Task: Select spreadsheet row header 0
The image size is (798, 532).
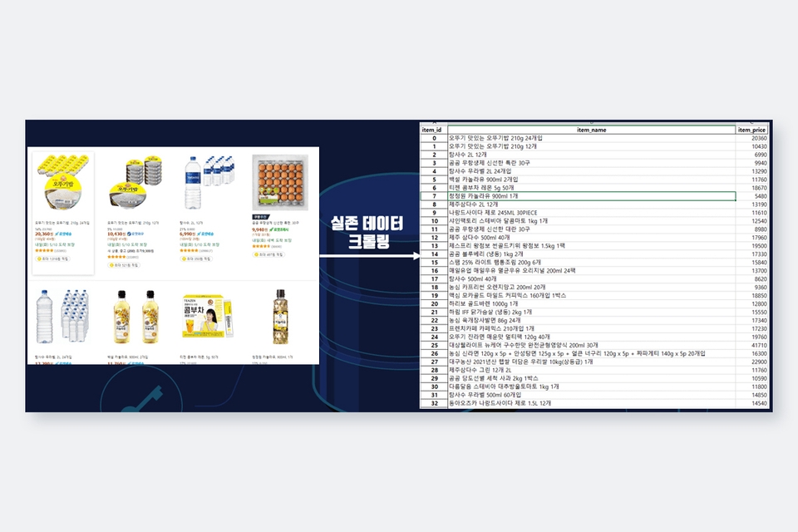Action: [x=434, y=138]
